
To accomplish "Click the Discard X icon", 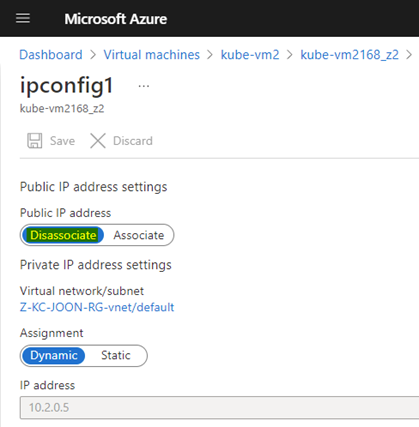I will [98, 141].
